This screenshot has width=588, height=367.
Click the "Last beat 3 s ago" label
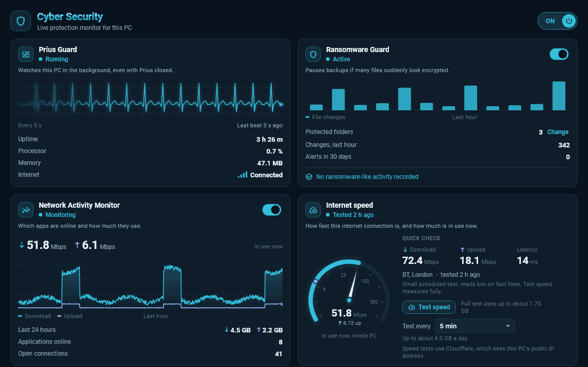coord(259,126)
